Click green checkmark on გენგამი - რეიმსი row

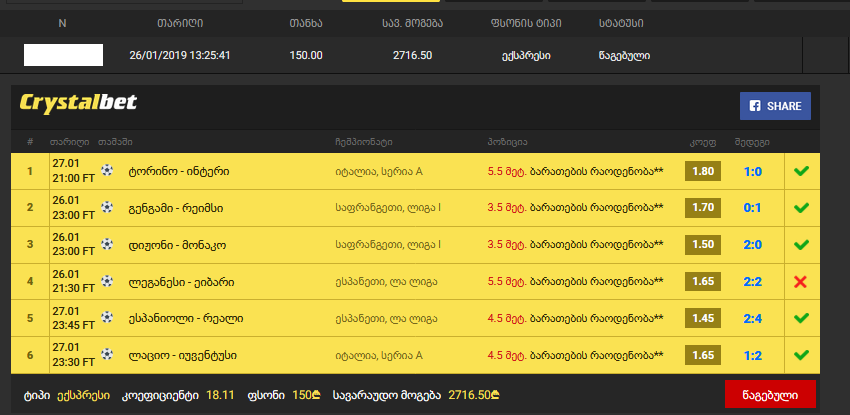click(x=801, y=208)
